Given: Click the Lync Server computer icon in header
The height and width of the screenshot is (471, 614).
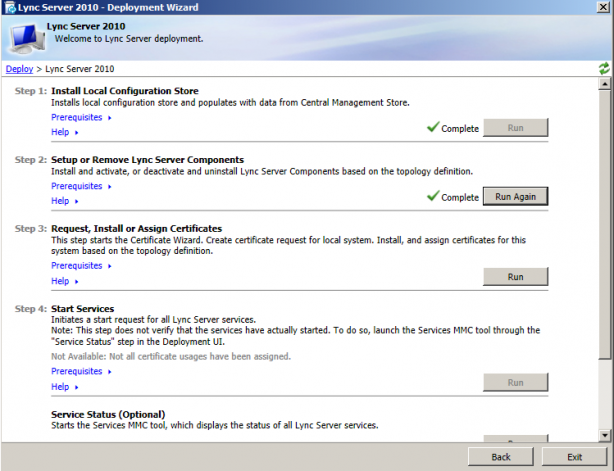Looking at the screenshot, I should [27, 38].
